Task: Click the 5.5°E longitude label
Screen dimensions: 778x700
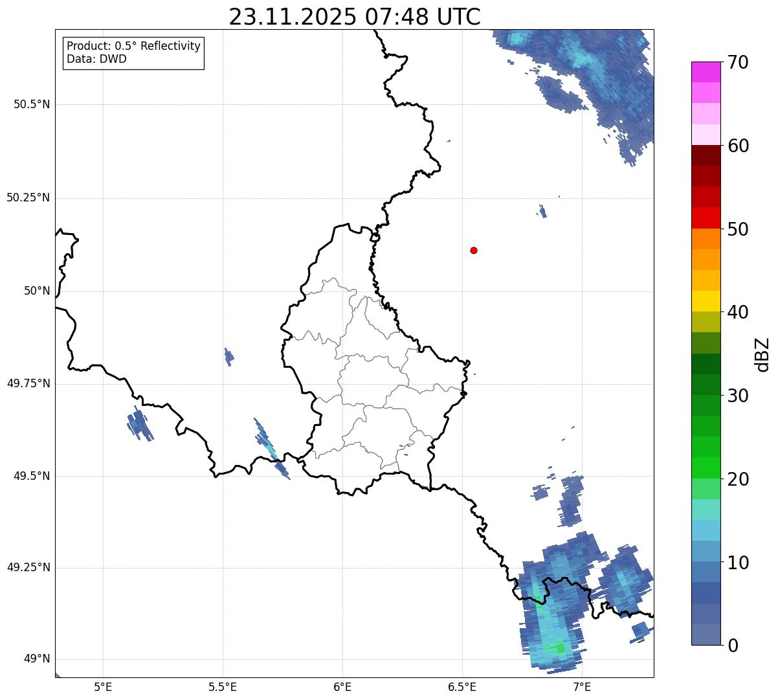Action: coord(223,686)
